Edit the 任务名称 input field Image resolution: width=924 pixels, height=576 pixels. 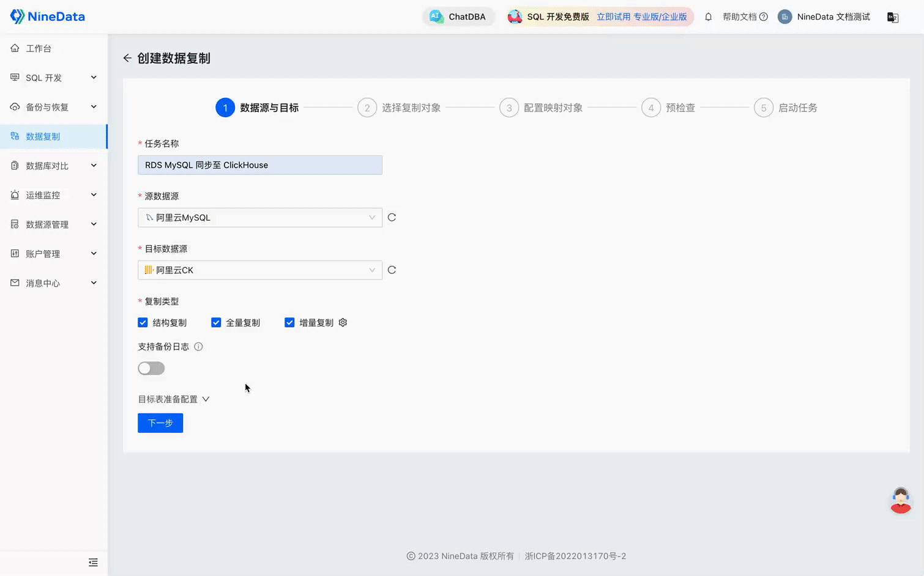tap(259, 164)
